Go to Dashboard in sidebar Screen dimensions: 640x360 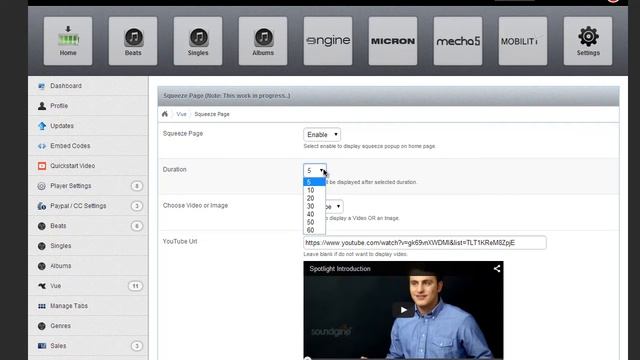[x=88, y=86]
